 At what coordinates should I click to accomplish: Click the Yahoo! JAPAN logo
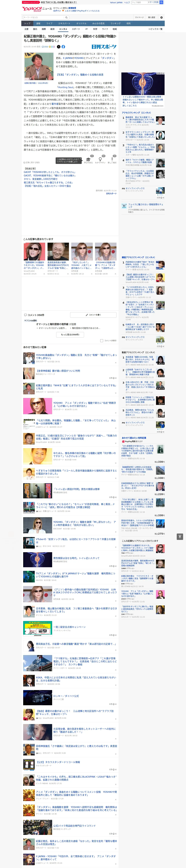[x=32, y=9]
